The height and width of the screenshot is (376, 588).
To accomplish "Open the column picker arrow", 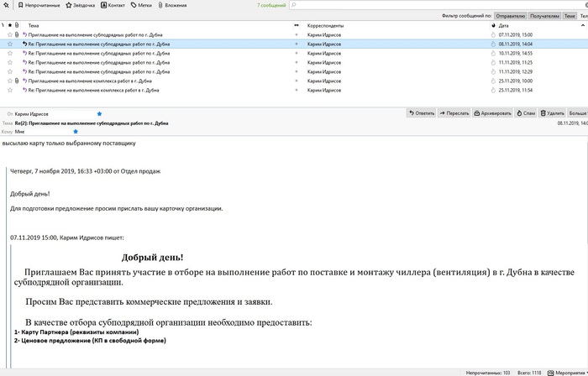I will 583,25.
